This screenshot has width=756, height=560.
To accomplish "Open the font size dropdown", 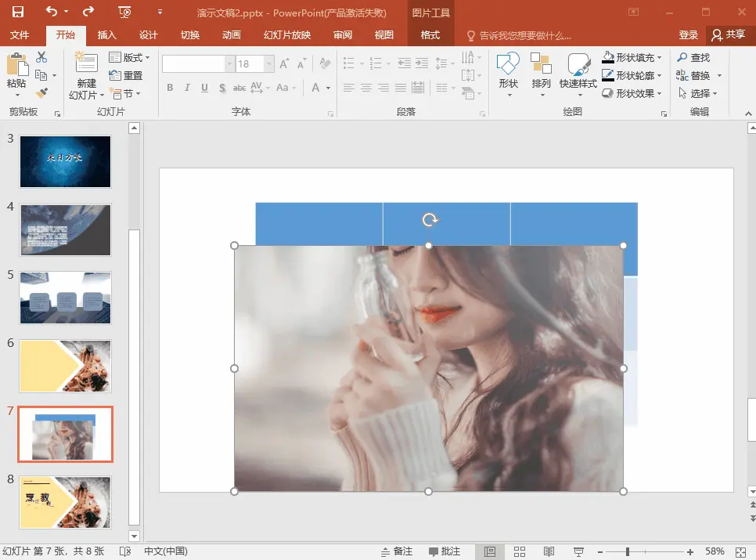I will point(269,64).
